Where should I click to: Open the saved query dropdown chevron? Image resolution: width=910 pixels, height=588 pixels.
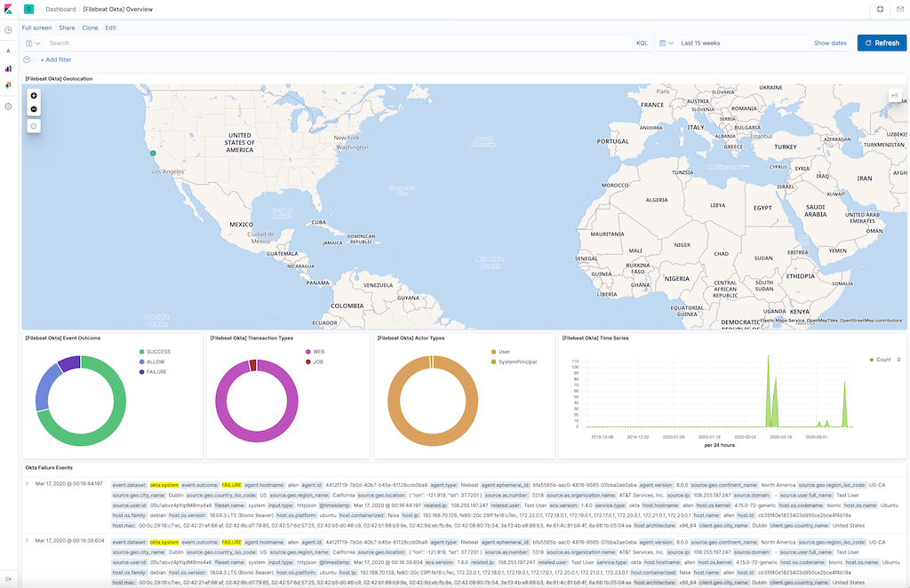click(x=38, y=43)
